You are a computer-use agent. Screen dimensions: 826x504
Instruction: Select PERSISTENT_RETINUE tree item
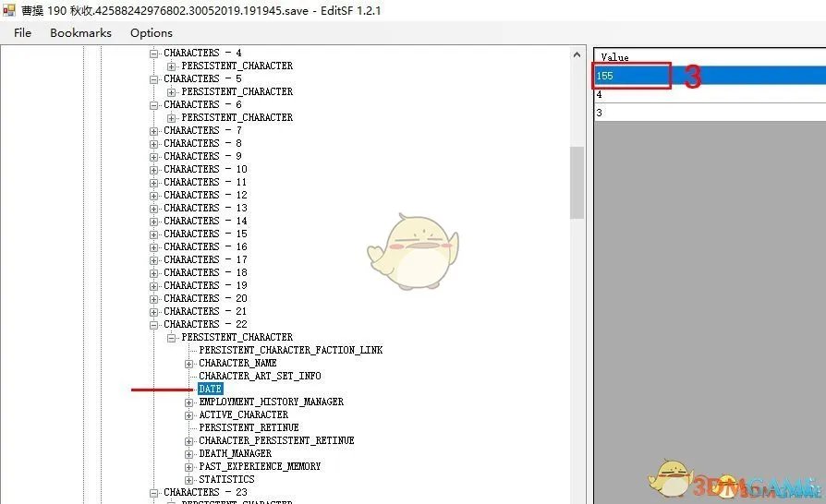pyautogui.click(x=249, y=427)
